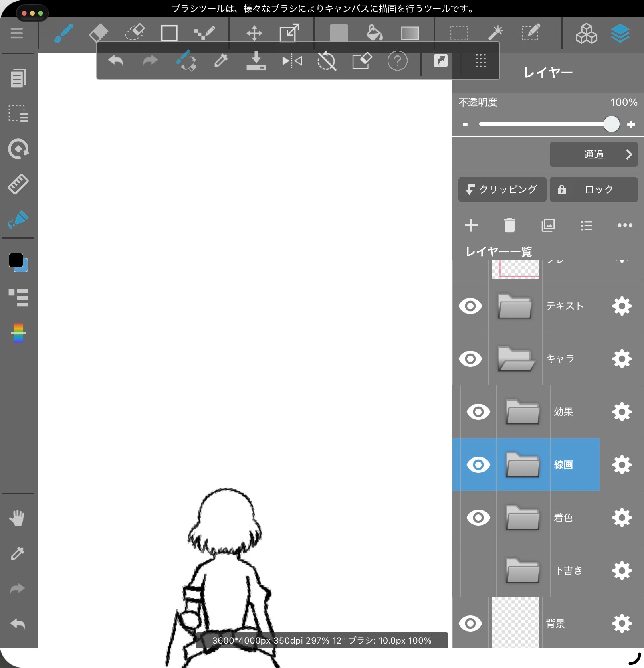644x668 pixels.
Task: Click the flip canvas horizontally icon
Action: [292, 61]
